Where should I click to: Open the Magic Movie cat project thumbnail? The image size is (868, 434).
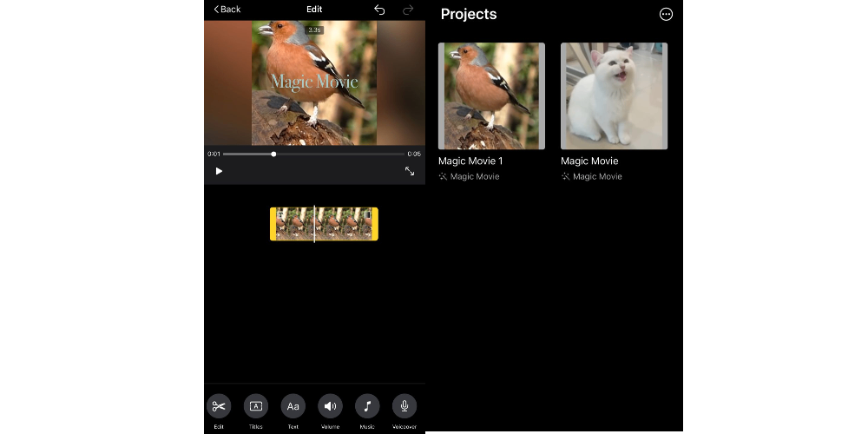click(614, 95)
